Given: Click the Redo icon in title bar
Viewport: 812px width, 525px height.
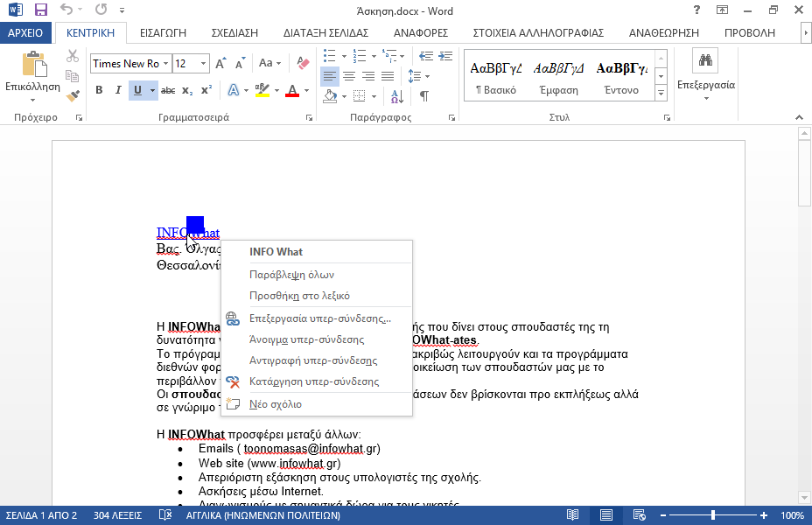Looking at the screenshot, I should pyautogui.click(x=101, y=10).
